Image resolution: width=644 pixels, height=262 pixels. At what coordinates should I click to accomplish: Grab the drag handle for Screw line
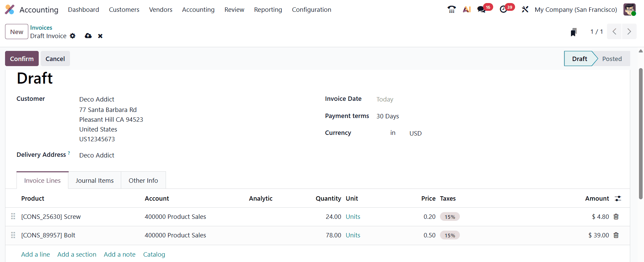click(x=13, y=216)
